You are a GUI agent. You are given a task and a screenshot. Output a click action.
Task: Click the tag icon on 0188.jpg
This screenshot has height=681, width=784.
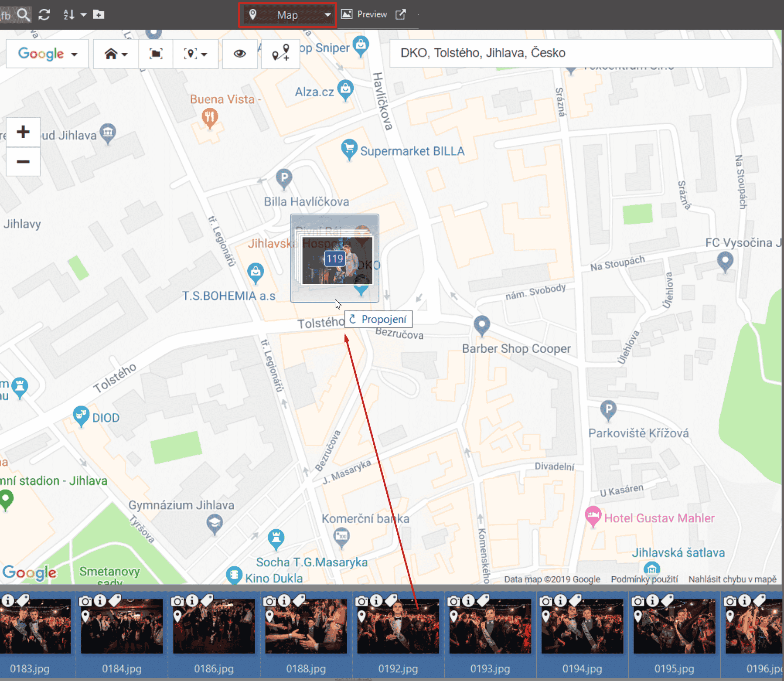(x=299, y=600)
